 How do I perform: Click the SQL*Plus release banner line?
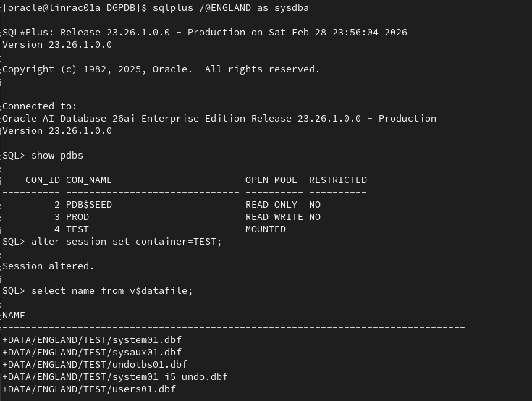click(x=204, y=33)
